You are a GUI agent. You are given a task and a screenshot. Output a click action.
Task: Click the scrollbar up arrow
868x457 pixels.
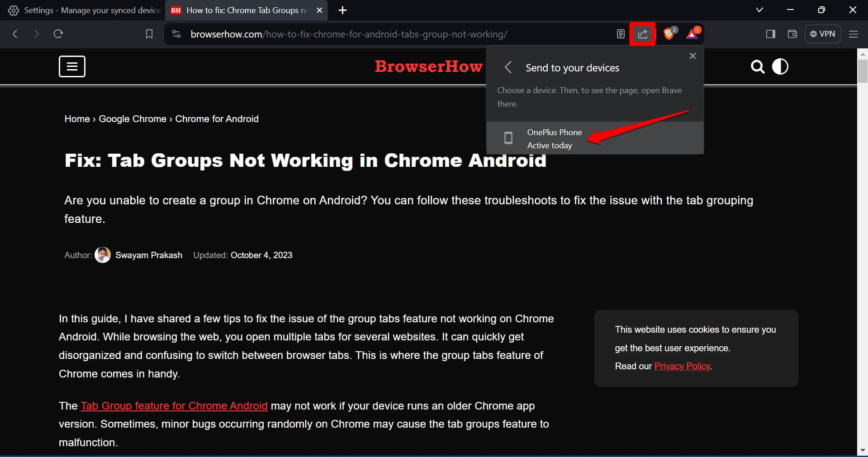tap(863, 53)
